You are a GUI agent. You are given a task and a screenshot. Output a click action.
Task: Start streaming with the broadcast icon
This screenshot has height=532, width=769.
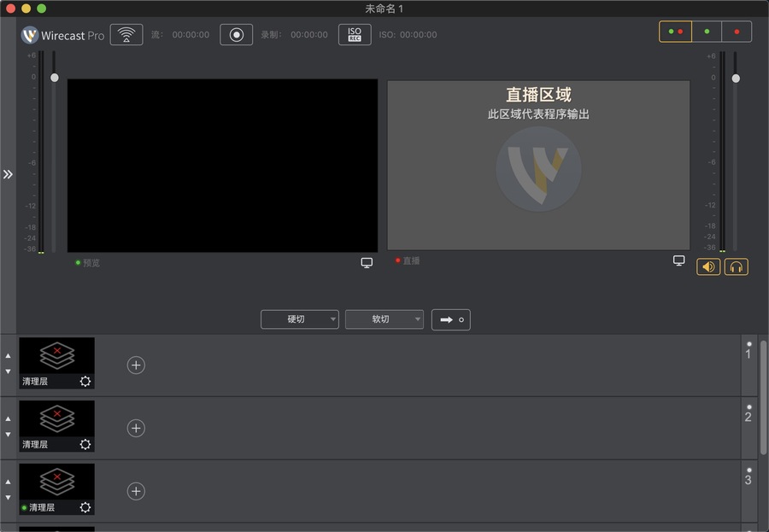pyautogui.click(x=126, y=35)
